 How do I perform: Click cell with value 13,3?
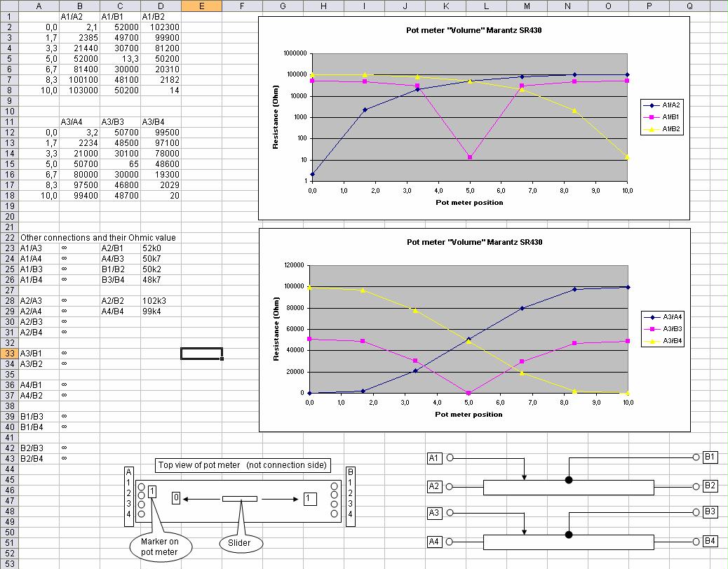tap(120, 59)
